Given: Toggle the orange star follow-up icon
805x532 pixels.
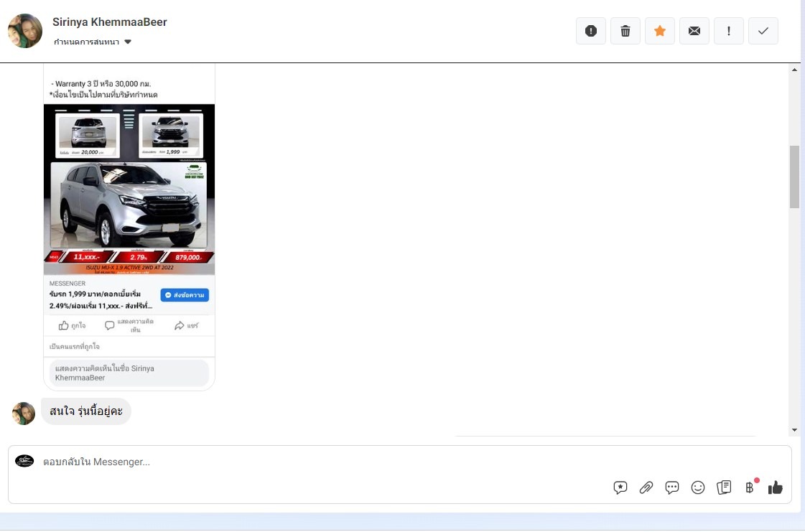Looking at the screenshot, I should click(x=660, y=31).
